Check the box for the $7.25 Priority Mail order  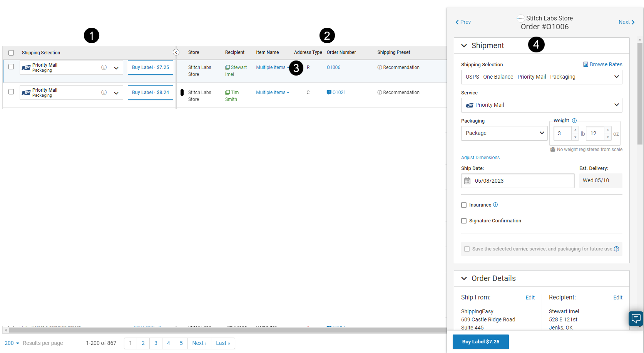pos(11,67)
